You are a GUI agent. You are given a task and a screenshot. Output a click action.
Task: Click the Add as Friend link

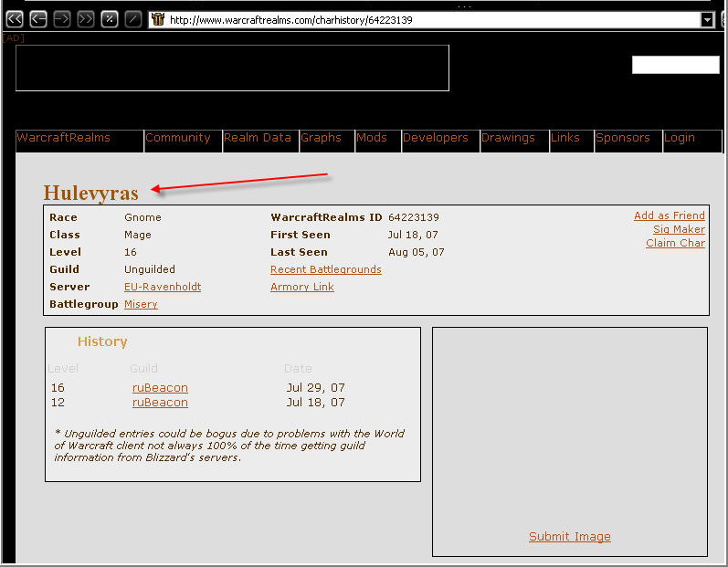[x=669, y=215]
